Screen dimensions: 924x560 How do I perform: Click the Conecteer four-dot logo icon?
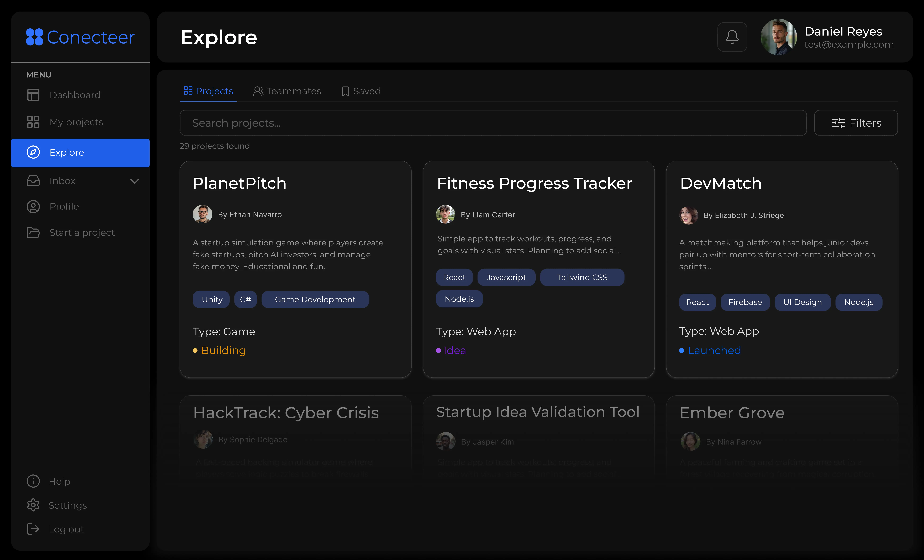click(x=34, y=37)
